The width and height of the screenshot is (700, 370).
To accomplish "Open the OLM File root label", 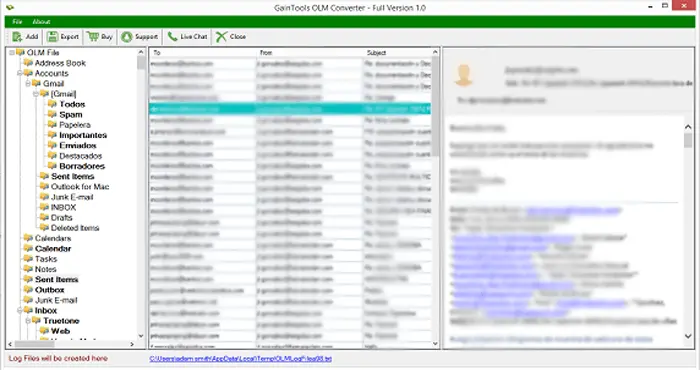I will 42,53.
